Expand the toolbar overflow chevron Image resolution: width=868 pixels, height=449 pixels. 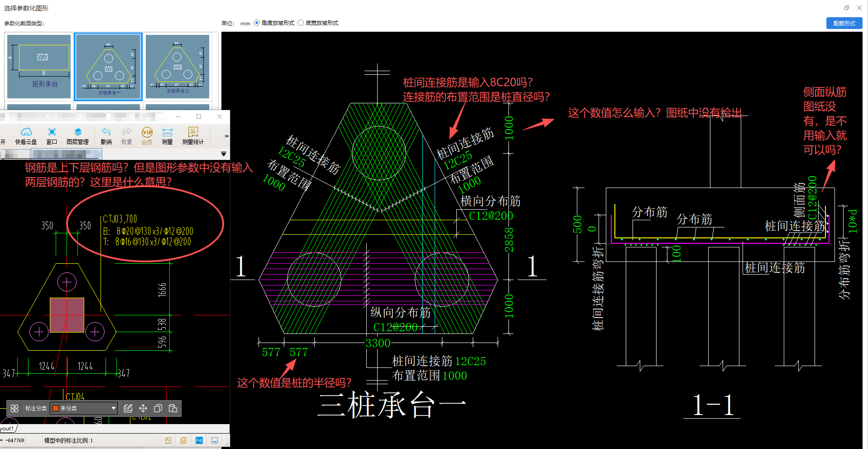tap(224, 154)
